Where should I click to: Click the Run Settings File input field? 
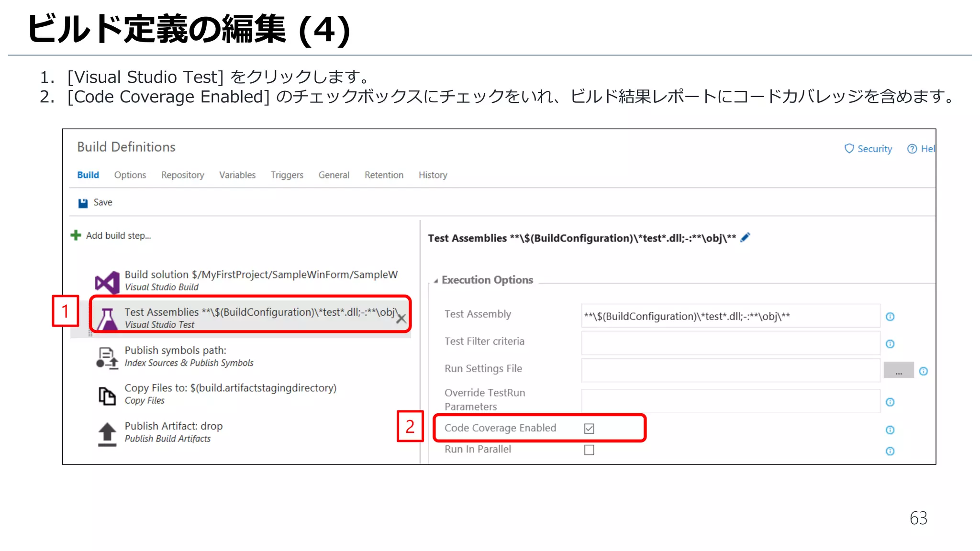(731, 370)
